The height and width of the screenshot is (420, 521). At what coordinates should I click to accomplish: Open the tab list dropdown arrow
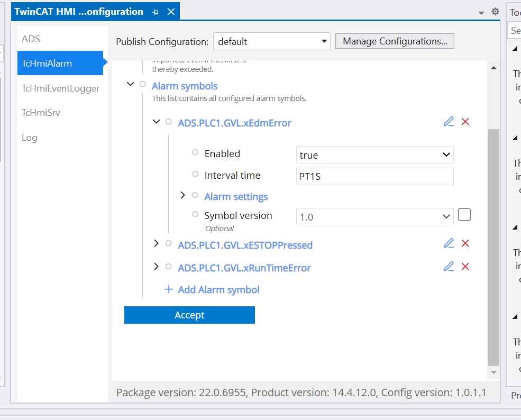point(481,13)
